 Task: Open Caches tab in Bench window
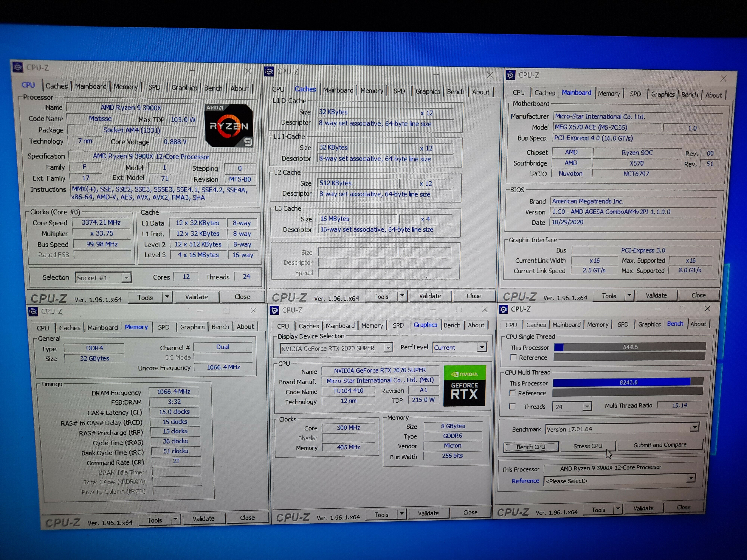point(536,325)
